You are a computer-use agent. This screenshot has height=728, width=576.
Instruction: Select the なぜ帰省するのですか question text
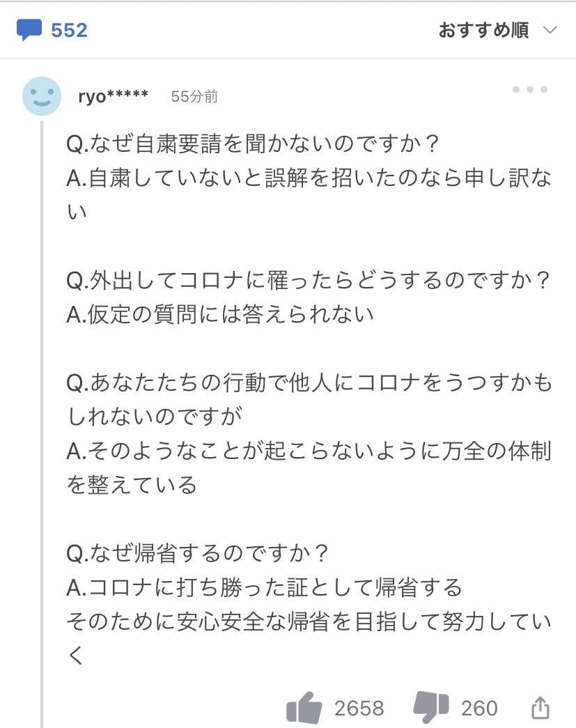198,553
